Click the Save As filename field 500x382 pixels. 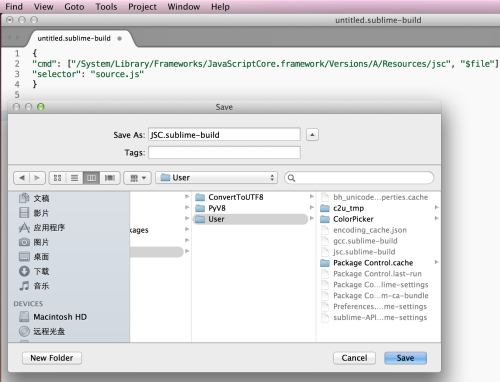tap(224, 135)
